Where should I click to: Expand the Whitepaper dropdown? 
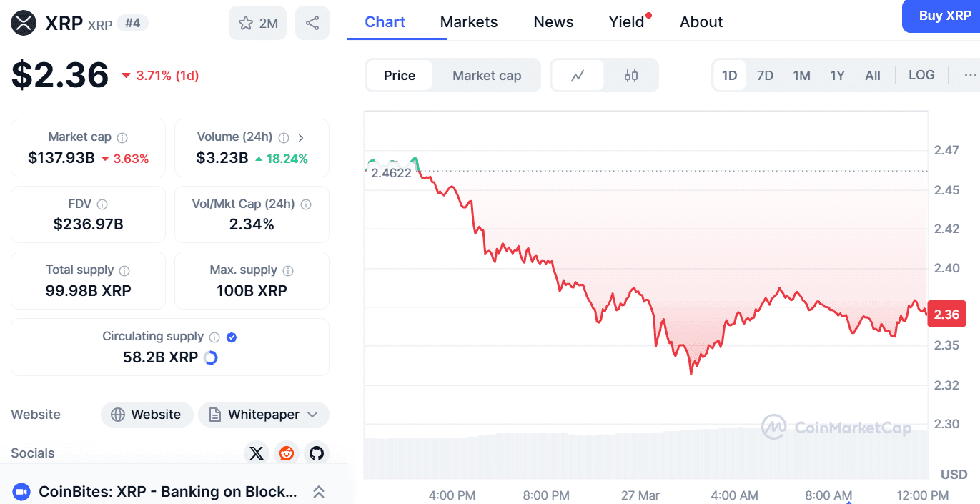pyautogui.click(x=314, y=415)
